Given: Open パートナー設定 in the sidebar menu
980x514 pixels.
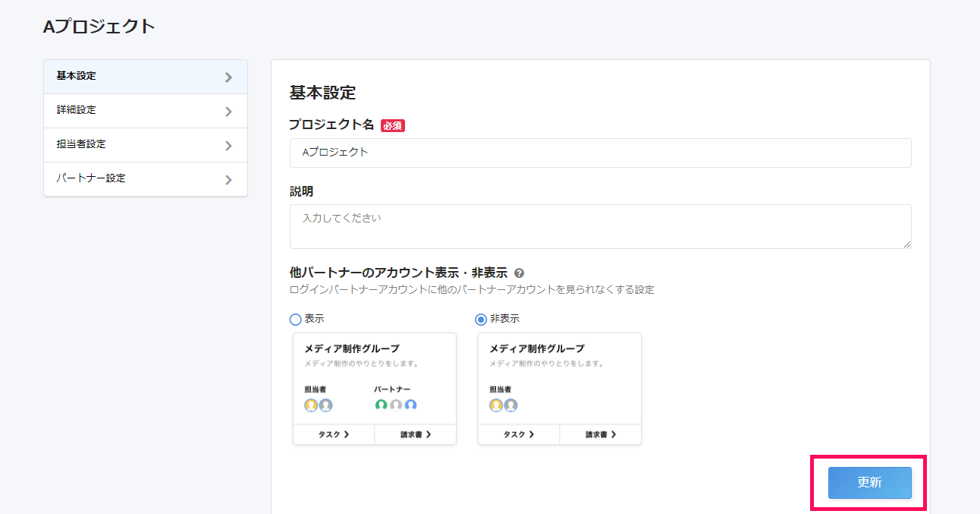Looking at the screenshot, I should 145,179.
